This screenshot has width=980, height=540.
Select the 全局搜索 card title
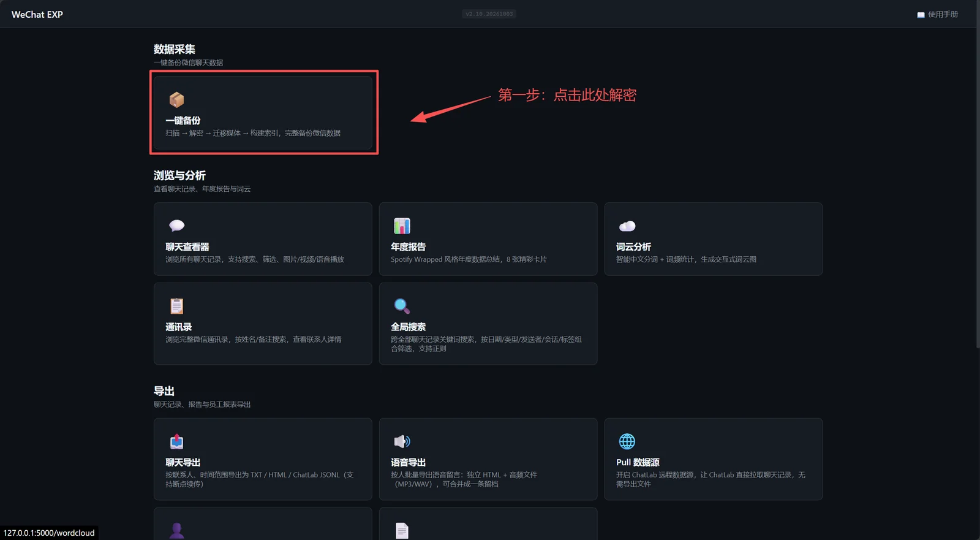(x=409, y=327)
